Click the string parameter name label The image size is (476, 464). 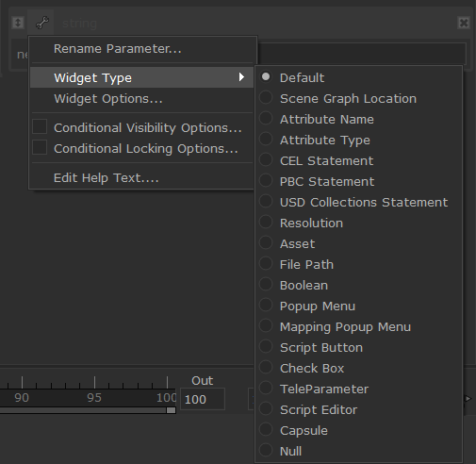[79, 24]
